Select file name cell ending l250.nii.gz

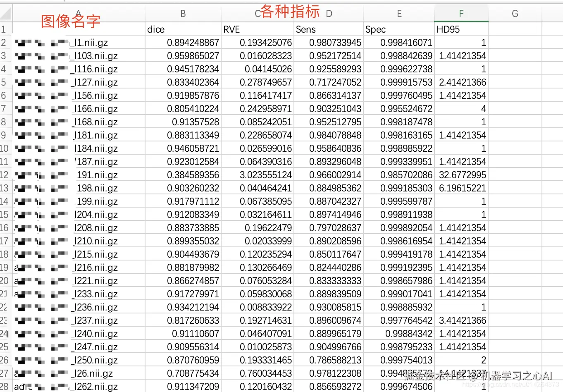click(x=79, y=360)
